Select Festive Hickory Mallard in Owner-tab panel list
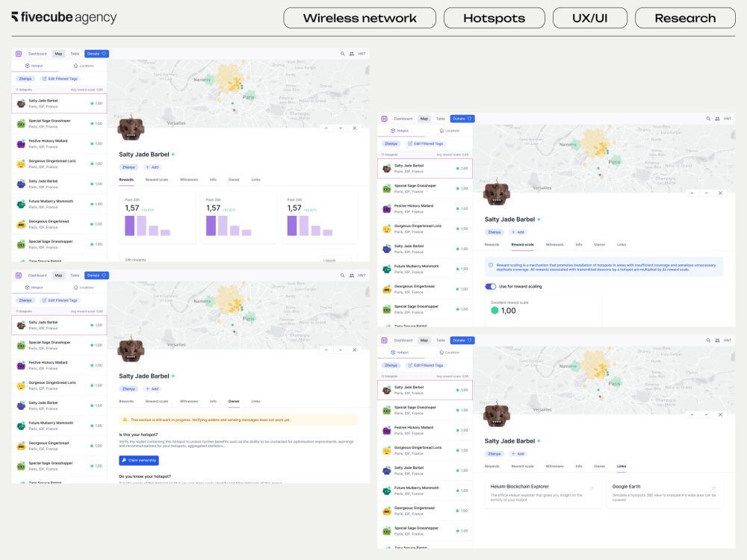The width and height of the screenshot is (747, 560). click(59, 365)
